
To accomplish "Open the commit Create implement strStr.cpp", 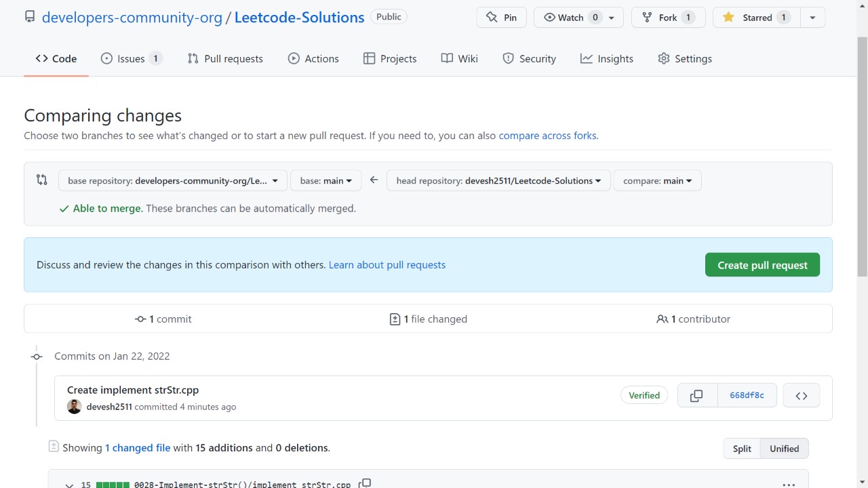I will pos(133,390).
